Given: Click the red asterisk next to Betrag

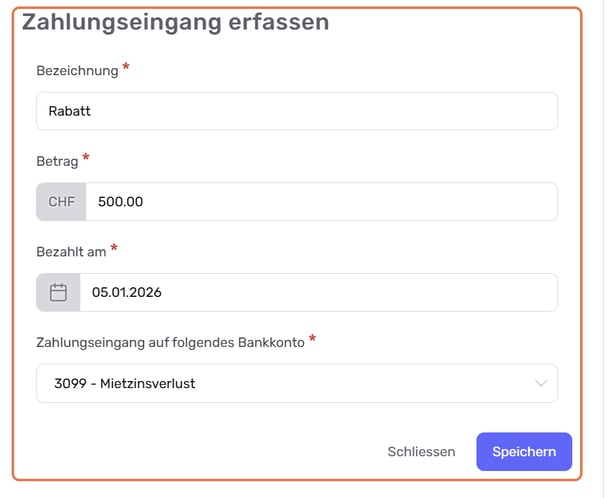Looking at the screenshot, I should [86, 158].
